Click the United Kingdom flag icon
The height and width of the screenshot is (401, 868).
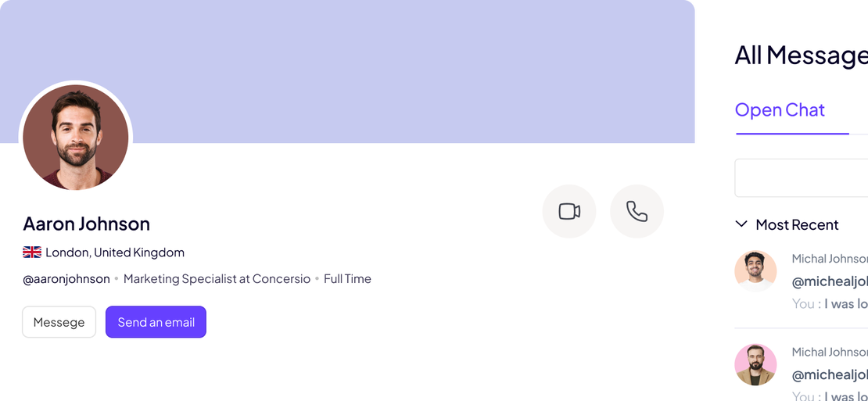pos(32,252)
